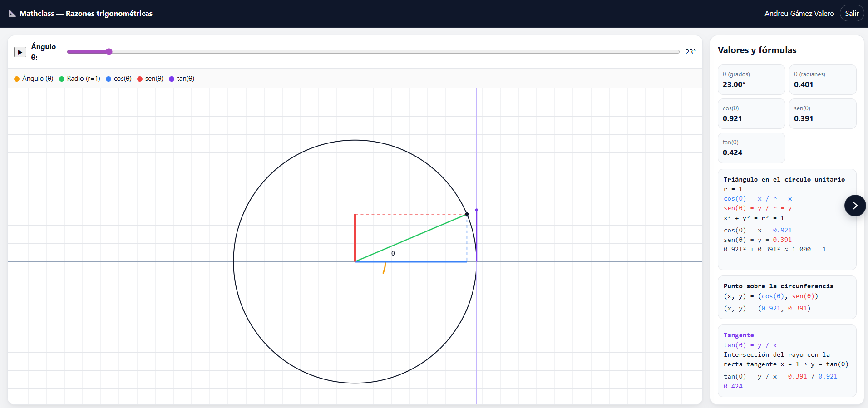This screenshot has height=408, width=868.
Task: Click the Mathclass triangle logo icon
Action: (x=12, y=14)
